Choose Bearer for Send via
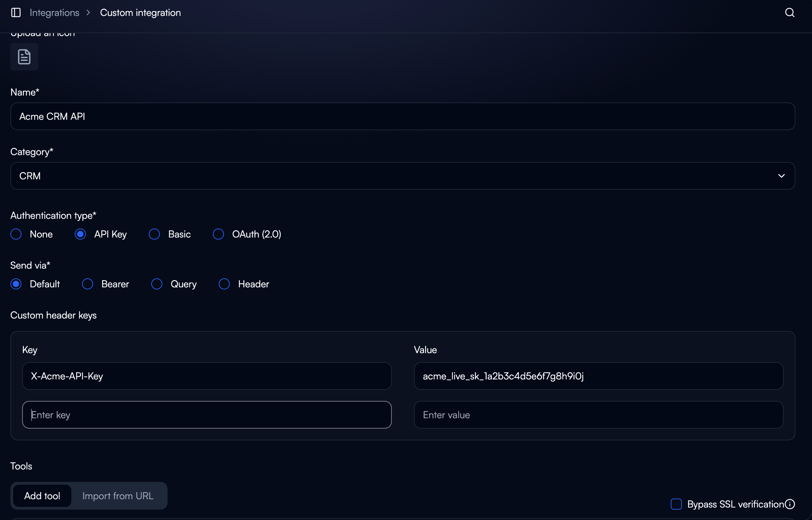Viewport: 812px width, 520px height. 88,284
